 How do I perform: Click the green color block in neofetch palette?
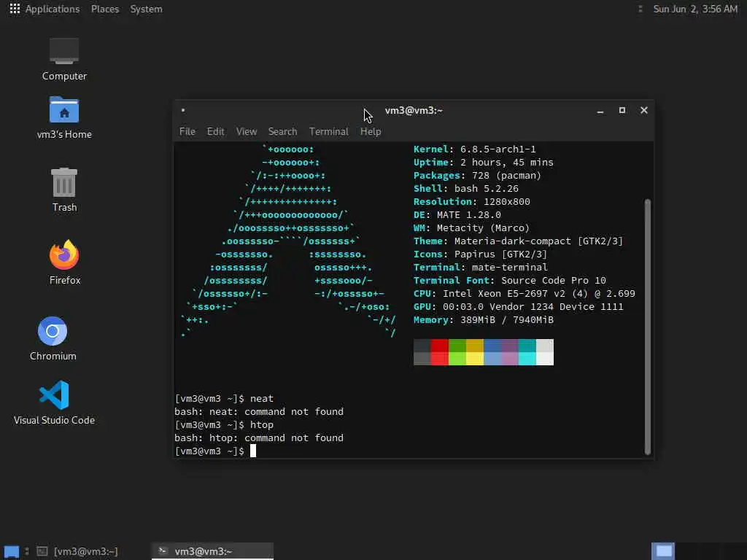point(457,352)
